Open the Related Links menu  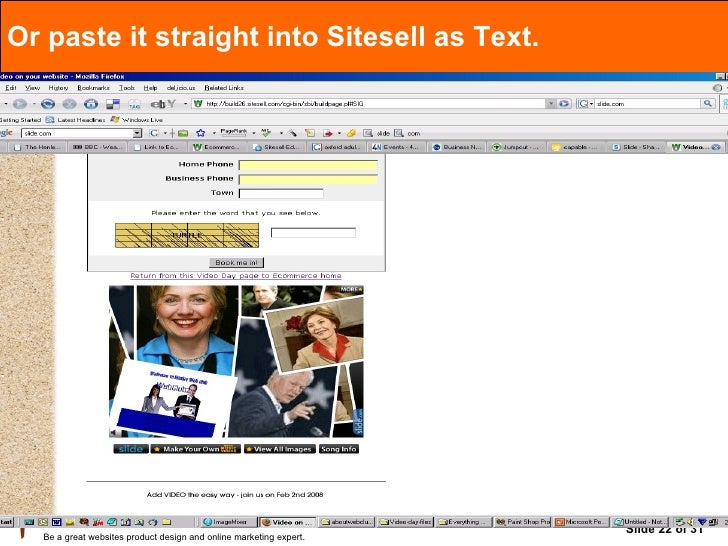click(224, 88)
